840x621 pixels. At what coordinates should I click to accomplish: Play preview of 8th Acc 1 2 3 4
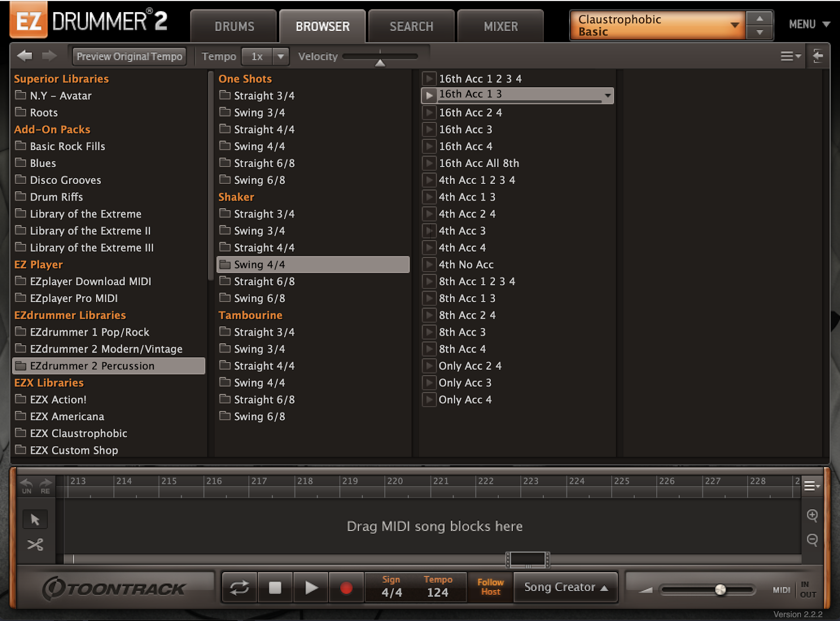click(x=429, y=282)
